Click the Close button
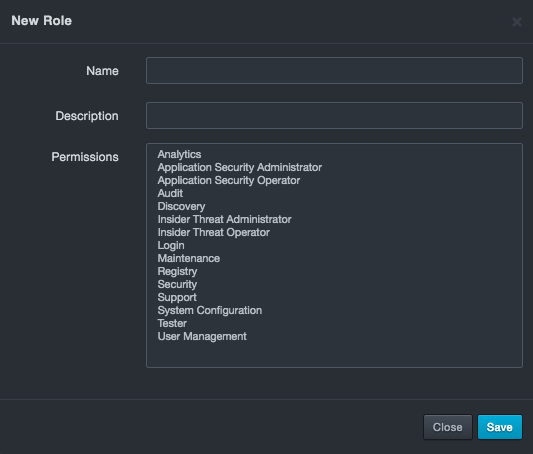Image resolution: width=533 pixels, height=454 pixels. [448, 427]
